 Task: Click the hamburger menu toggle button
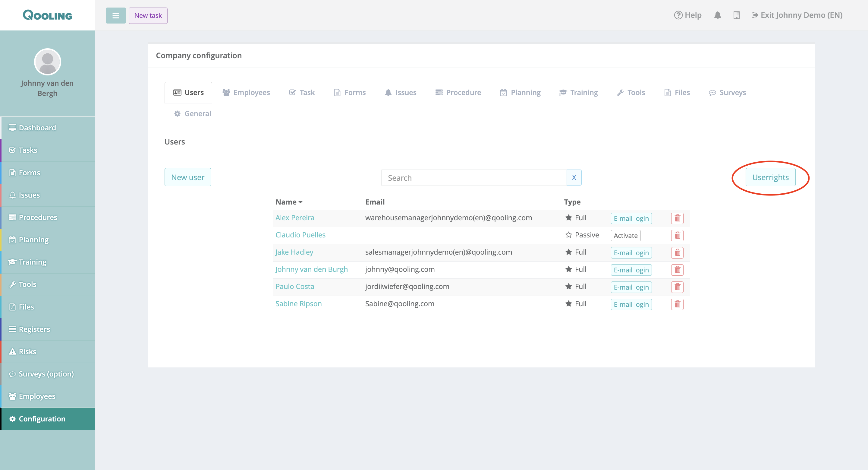pyautogui.click(x=115, y=15)
